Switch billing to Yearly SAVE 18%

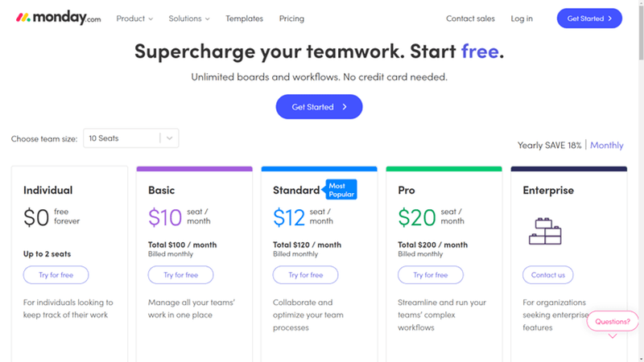point(549,146)
